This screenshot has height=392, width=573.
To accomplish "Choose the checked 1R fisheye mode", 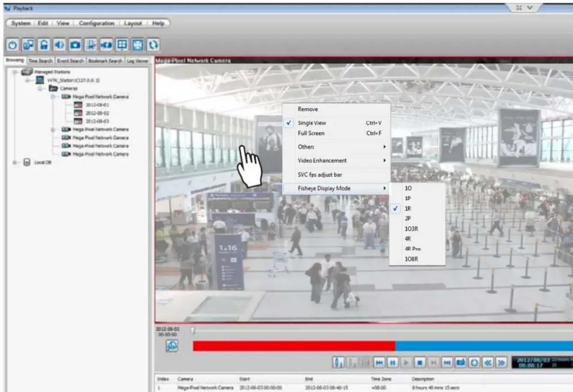I will (x=417, y=209).
